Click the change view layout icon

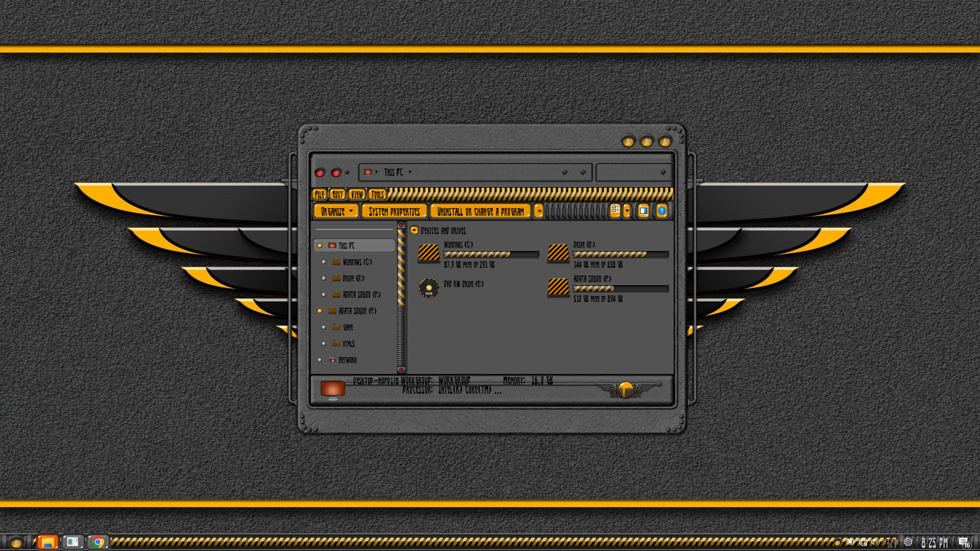pyautogui.click(x=615, y=211)
